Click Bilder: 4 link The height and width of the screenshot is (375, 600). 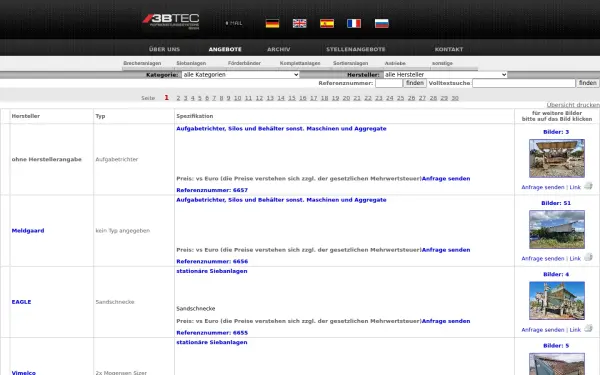click(556, 274)
